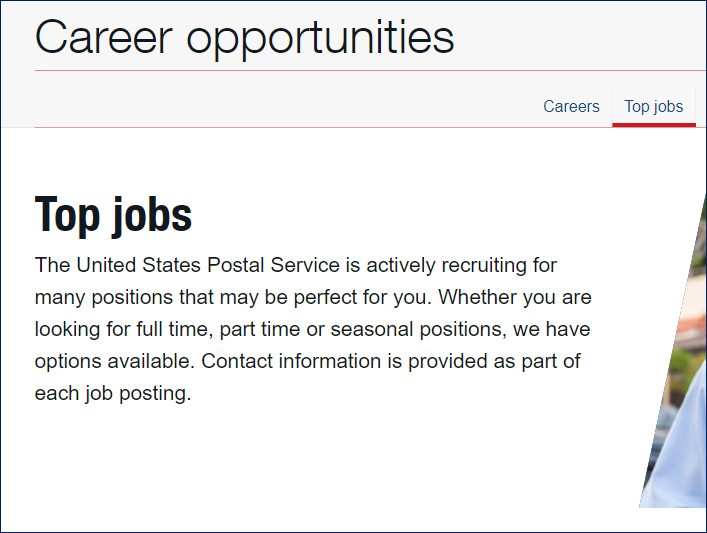Click the word jobs in bold heading
The width and height of the screenshot is (707, 533).
click(x=152, y=216)
